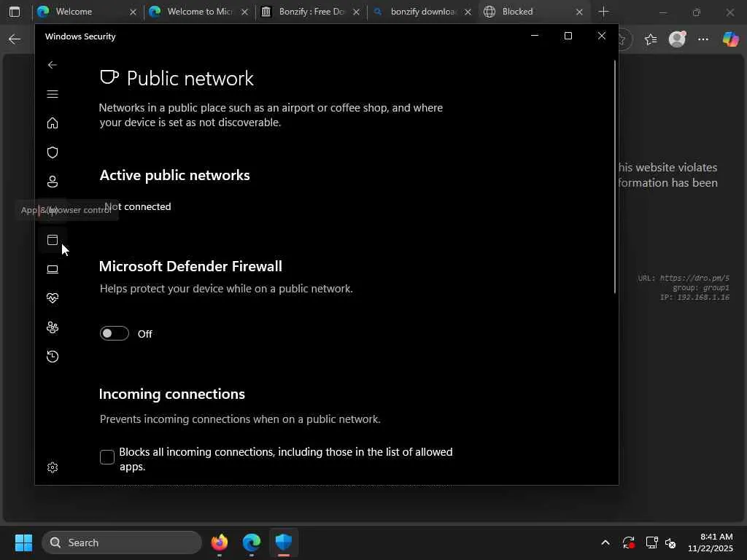Click Windows Security taskbar icon

284,542
